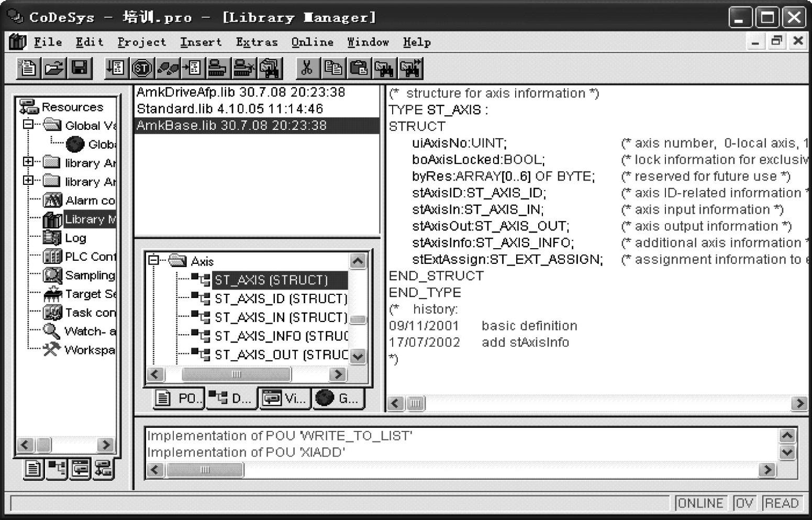This screenshot has height=520, width=812.
Task: Click the Paste toolbar icon
Action: [359, 68]
